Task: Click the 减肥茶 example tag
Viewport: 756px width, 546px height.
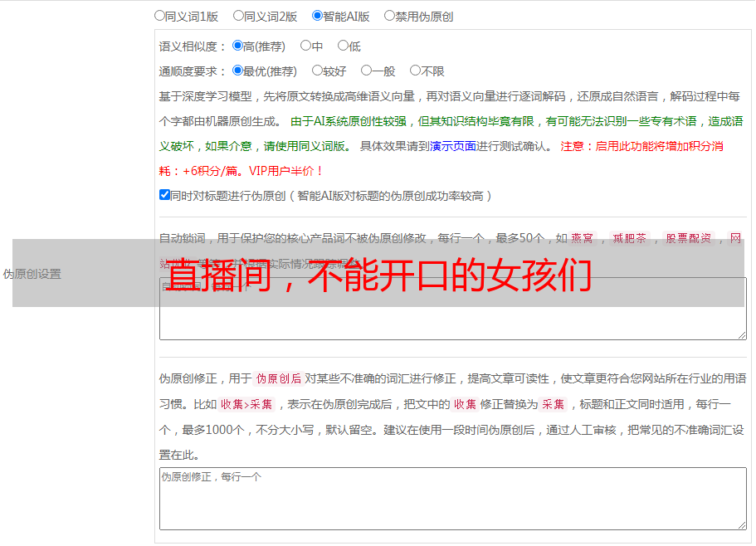Action: point(630,238)
